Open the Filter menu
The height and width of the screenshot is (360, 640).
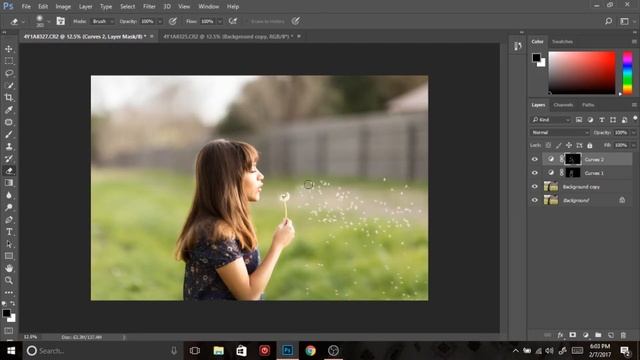point(149,7)
